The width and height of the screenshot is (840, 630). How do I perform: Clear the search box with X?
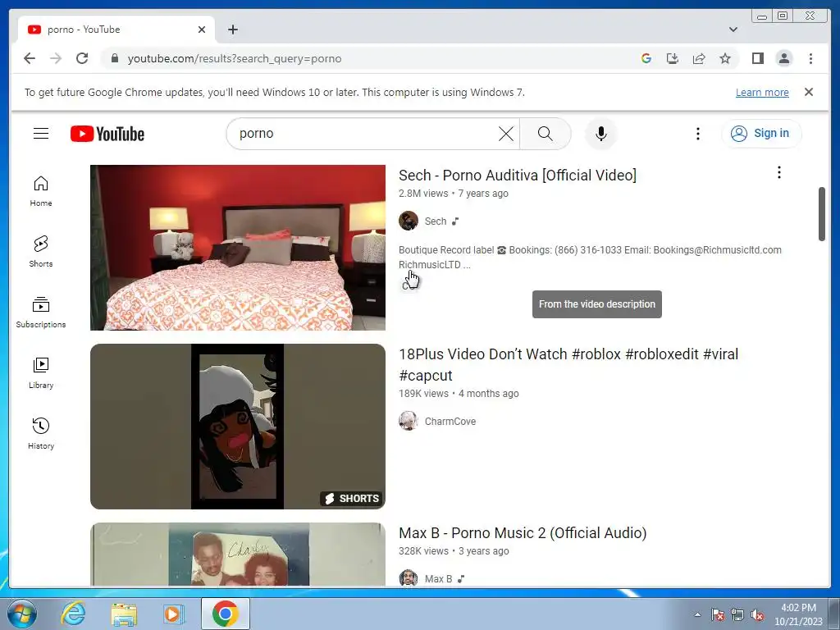[x=505, y=134]
